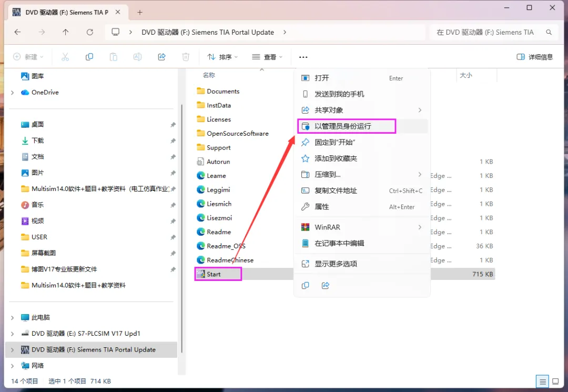
Task: Open 压缩到... submenu entry
Action: [362, 174]
